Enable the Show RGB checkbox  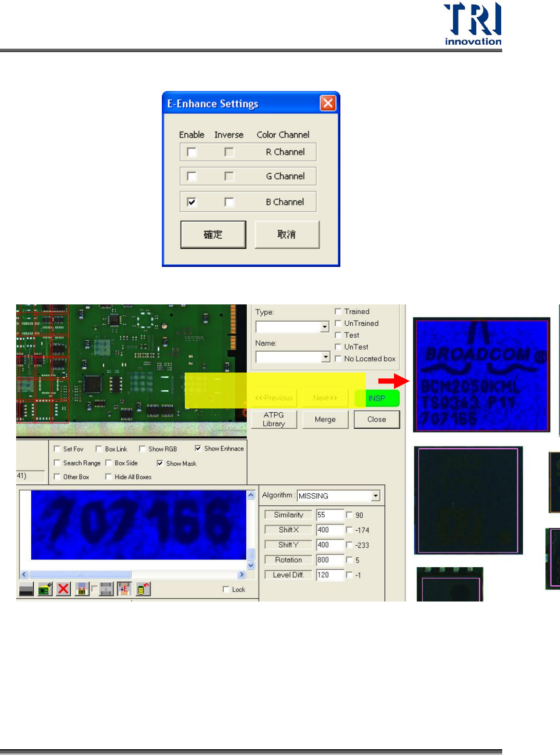point(142,449)
